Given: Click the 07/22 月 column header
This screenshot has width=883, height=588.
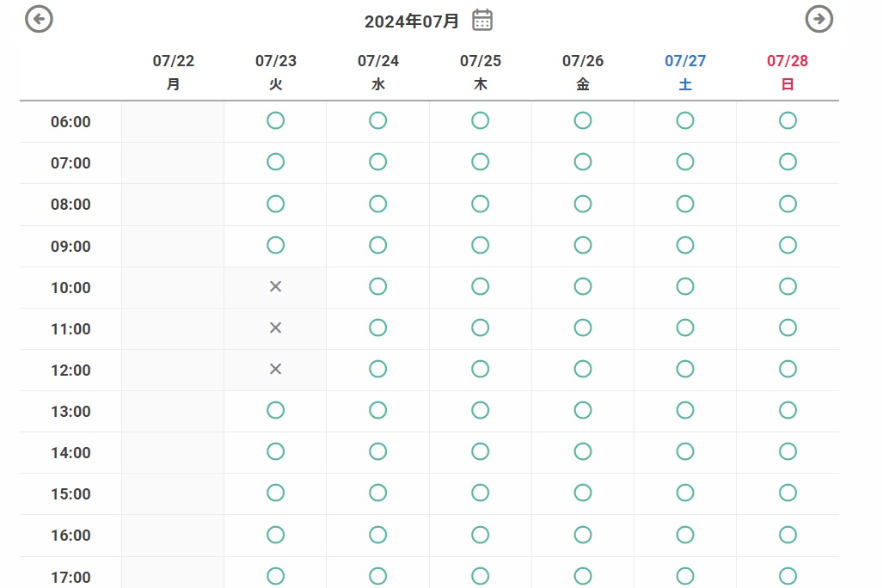Looking at the screenshot, I should [x=174, y=72].
